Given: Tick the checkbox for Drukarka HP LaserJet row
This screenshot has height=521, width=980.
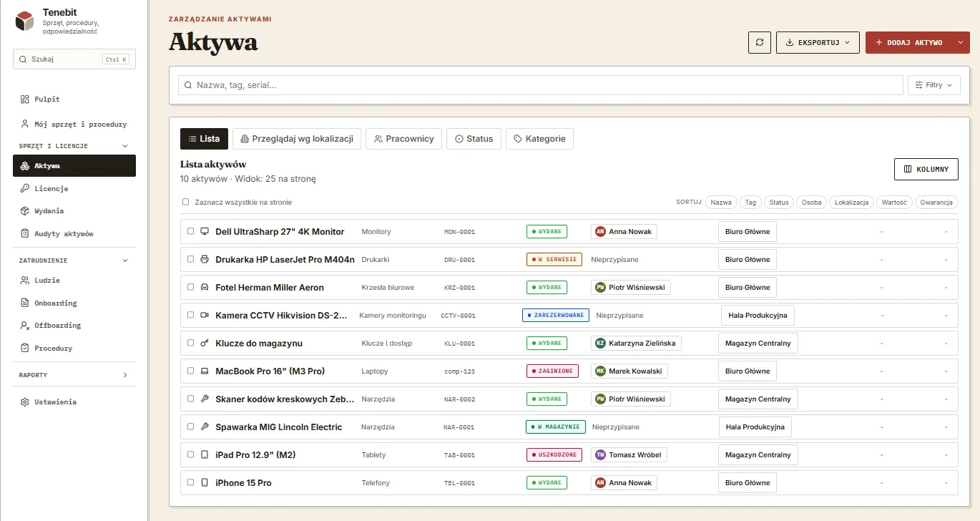Looking at the screenshot, I should pyautogui.click(x=190, y=260).
